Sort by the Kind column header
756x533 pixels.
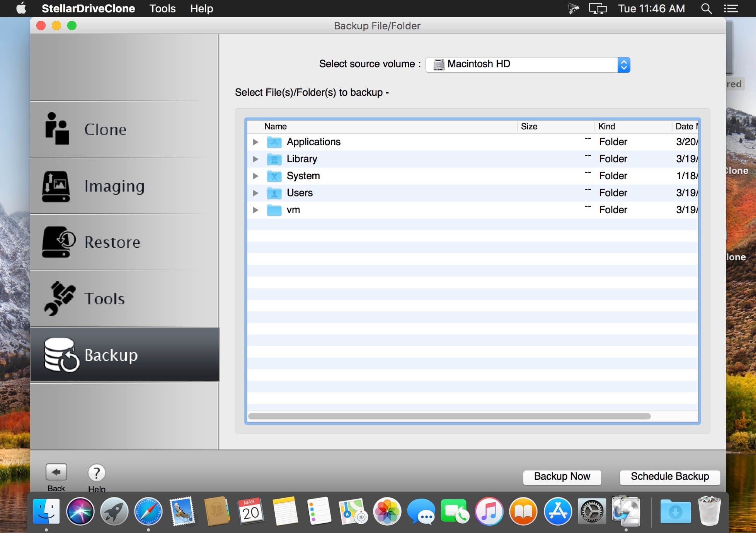[x=633, y=126]
